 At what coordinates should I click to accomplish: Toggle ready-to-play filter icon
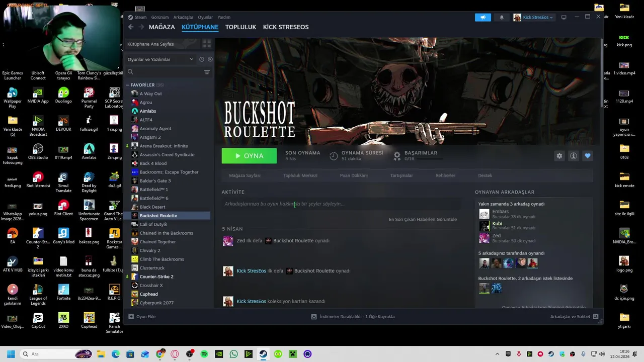pos(210,59)
